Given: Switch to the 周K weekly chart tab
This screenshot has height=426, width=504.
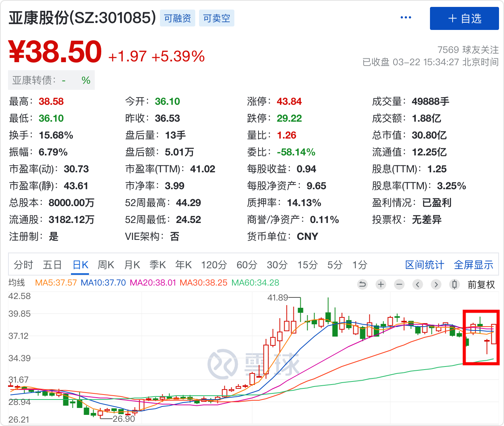Looking at the screenshot, I should pos(106,265).
